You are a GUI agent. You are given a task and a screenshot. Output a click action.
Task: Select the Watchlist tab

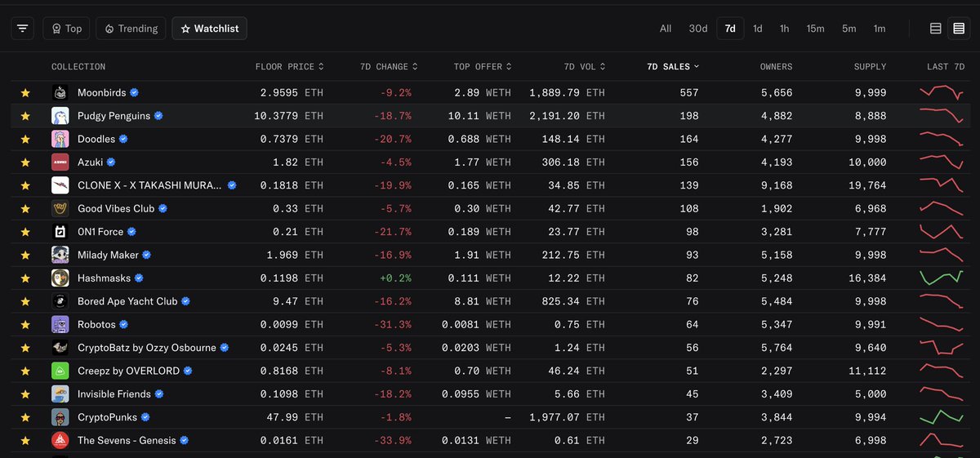(210, 29)
